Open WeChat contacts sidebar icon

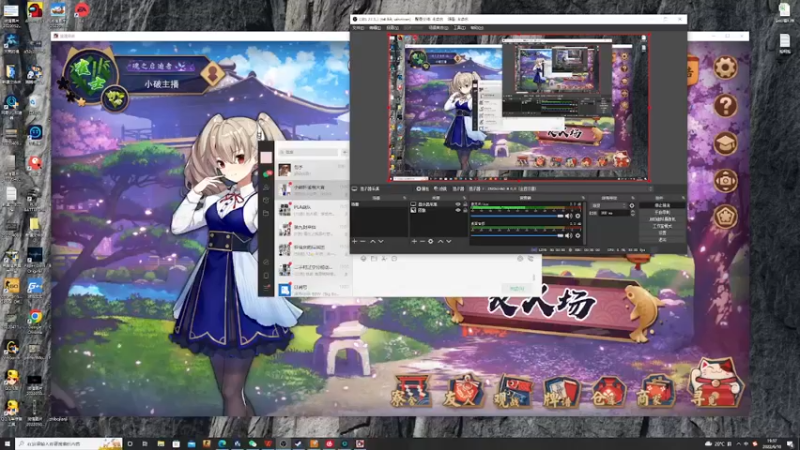(x=266, y=187)
